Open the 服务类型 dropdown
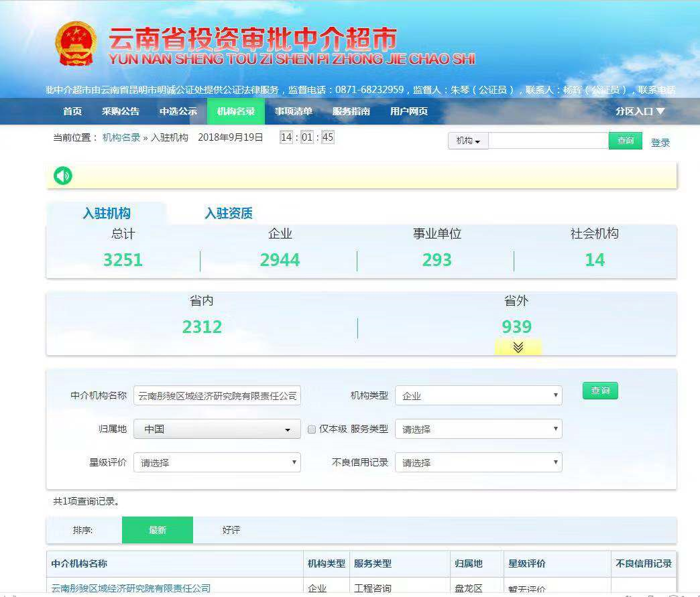Screen dimensions: 700x597 [478, 429]
